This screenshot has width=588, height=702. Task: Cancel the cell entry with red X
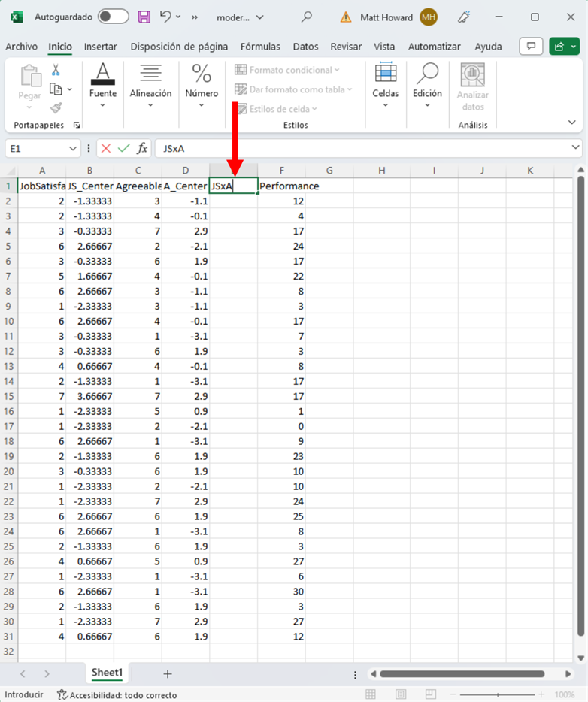(x=106, y=149)
